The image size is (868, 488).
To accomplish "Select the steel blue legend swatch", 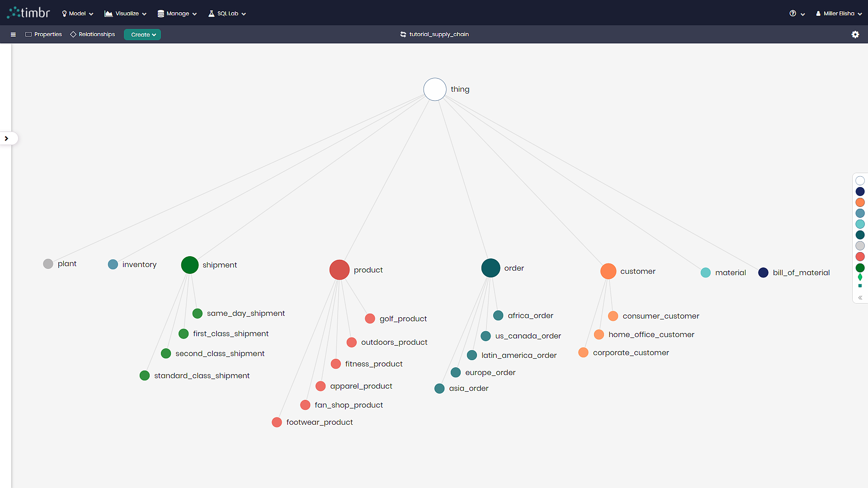I will pyautogui.click(x=860, y=213).
